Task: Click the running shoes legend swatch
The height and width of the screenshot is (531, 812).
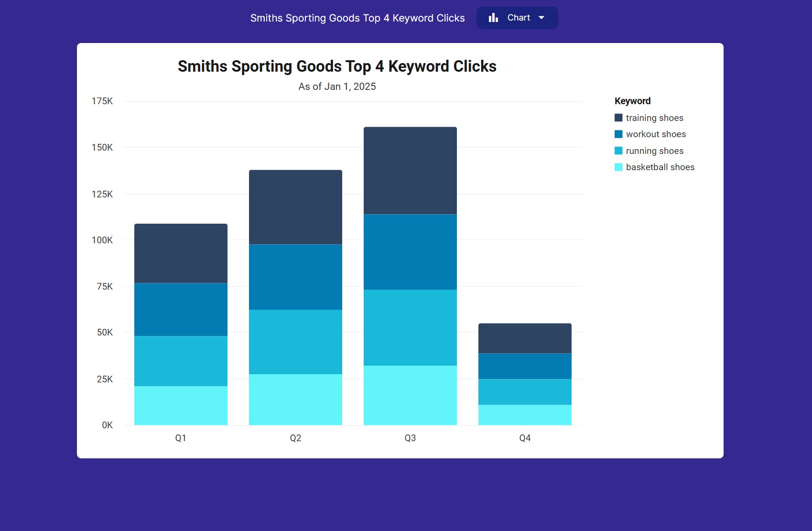Action: (618, 151)
